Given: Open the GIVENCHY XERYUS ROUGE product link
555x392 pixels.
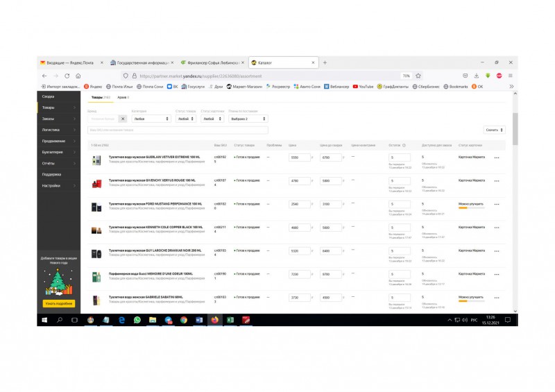Looking at the screenshot, I should click(x=152, y=180).
